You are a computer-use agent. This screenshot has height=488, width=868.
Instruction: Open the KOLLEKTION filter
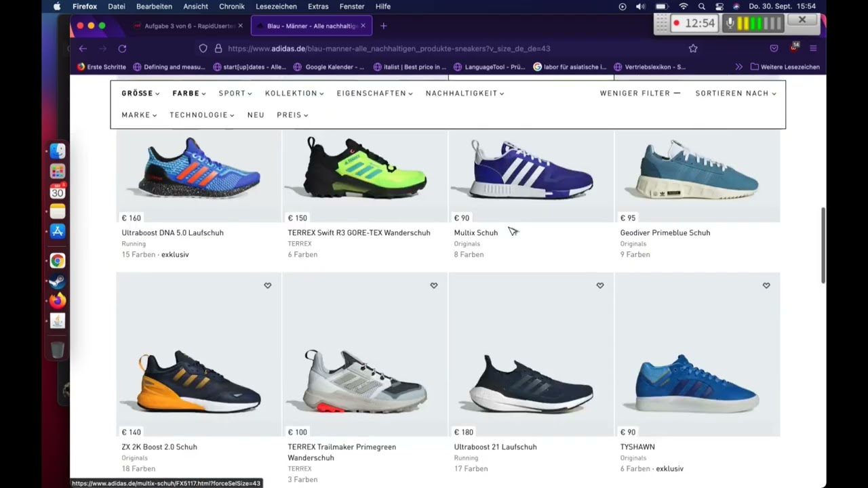(294, 94)
